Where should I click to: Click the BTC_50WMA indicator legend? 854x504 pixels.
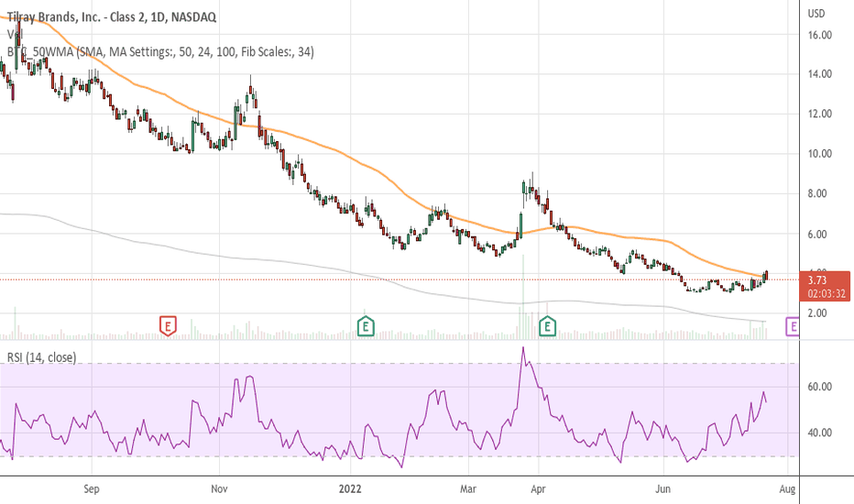(160, 51)
